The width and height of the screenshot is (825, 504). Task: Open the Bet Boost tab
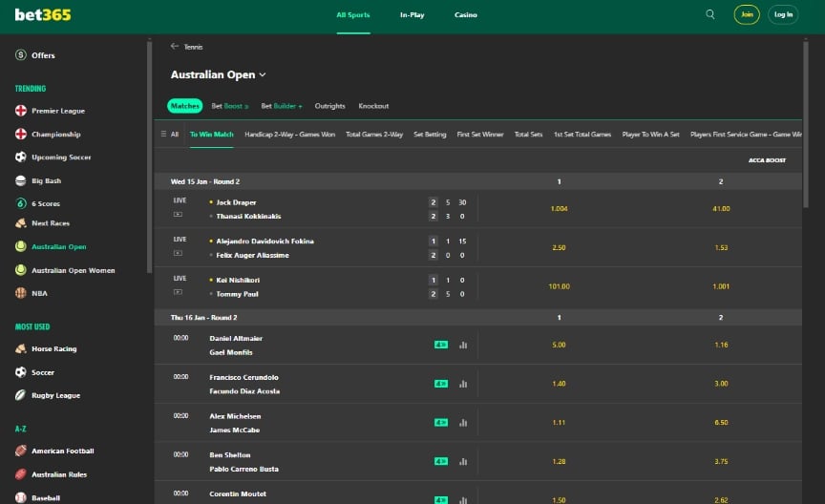pyautogui.click(x=230, y=106)
